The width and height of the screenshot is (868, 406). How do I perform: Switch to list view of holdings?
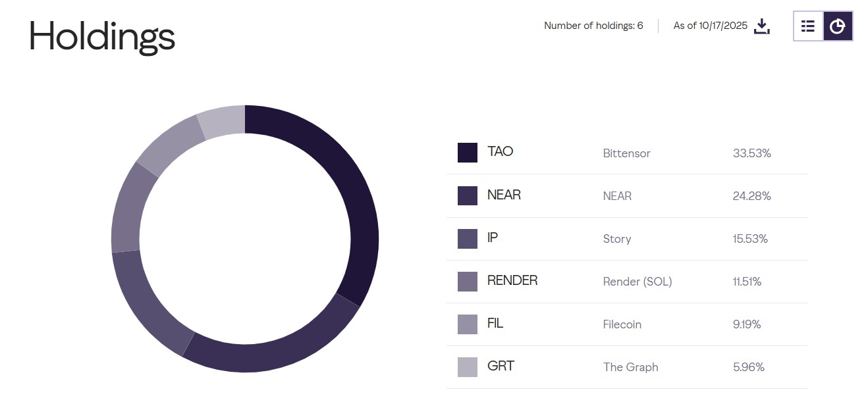pos(808,26)
